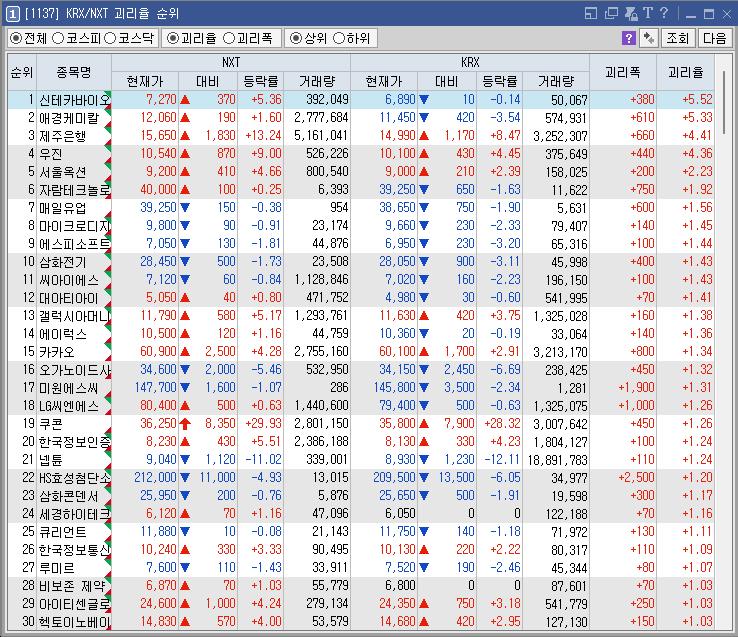
Task: Click the vertical scrollbar thumb
Action: tap(724, 102)
